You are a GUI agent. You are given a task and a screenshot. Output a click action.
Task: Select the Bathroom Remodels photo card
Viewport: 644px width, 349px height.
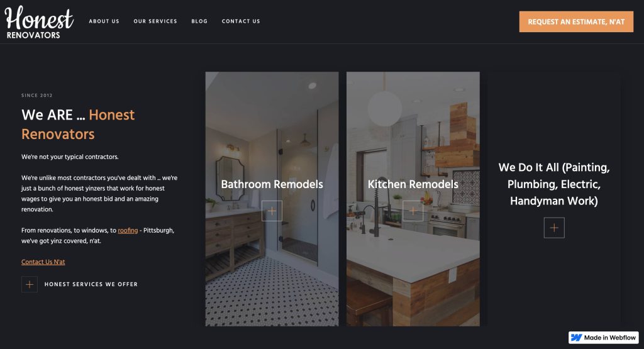pyautogui.click(x=272, y=199)
